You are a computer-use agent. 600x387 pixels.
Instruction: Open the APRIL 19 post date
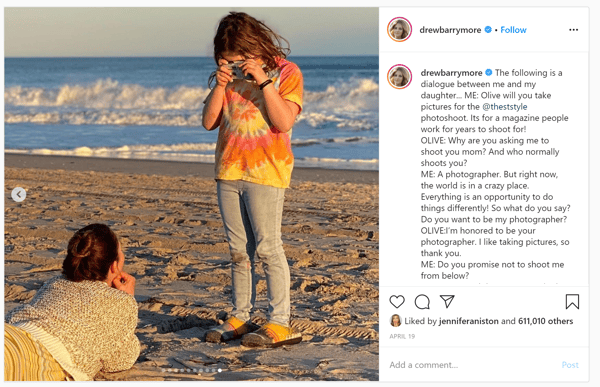pos(402,336)
